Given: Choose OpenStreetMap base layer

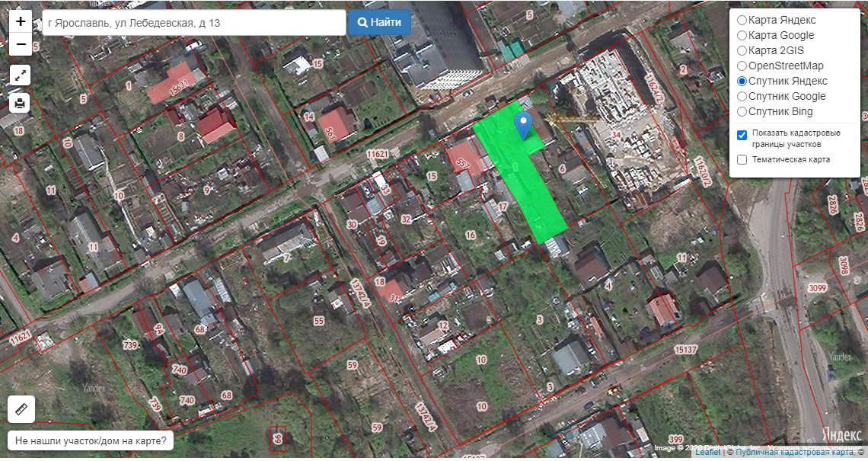Looking at the screenshot, I should pyautogui.click(x=742, y=66).
